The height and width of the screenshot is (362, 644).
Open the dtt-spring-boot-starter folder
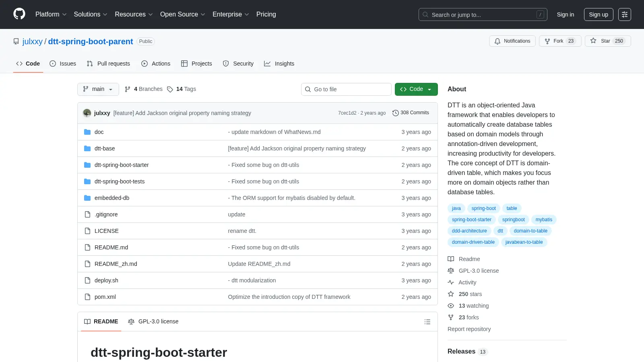click(x=122, y=165)
